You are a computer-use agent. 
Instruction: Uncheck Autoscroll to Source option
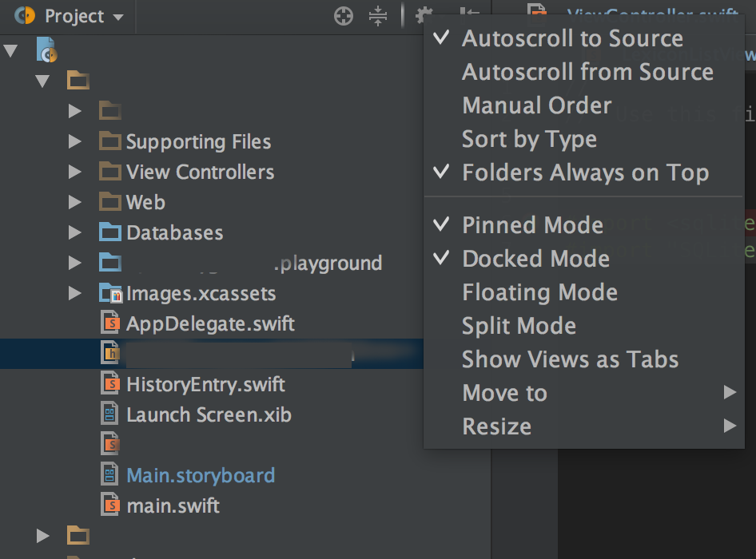[572, 38]
